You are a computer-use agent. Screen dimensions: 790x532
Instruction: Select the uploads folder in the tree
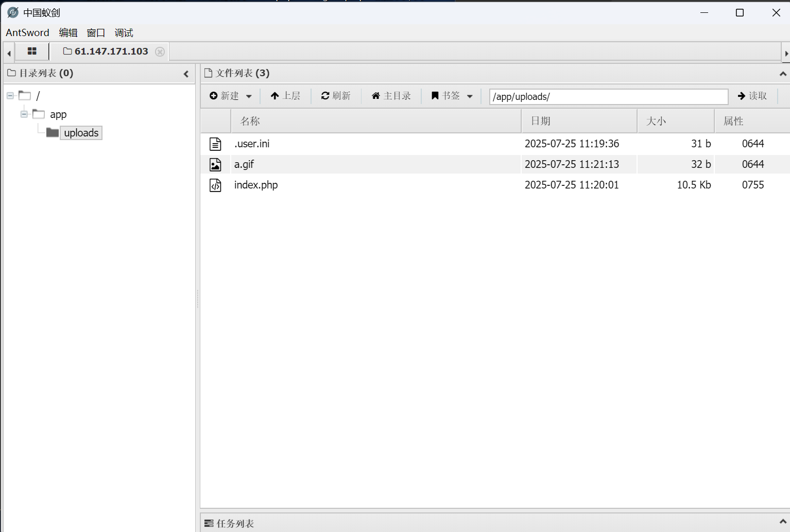coord(81,132)
